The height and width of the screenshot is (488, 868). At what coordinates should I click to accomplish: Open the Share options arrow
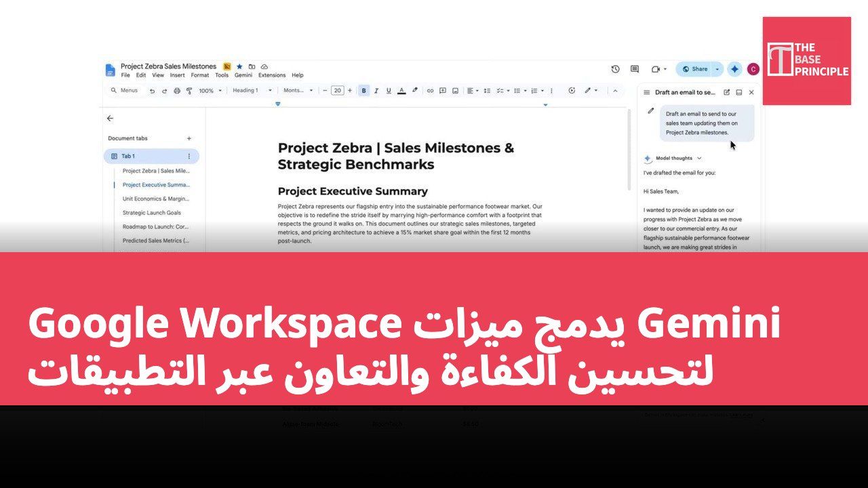[x=717, y=69]
